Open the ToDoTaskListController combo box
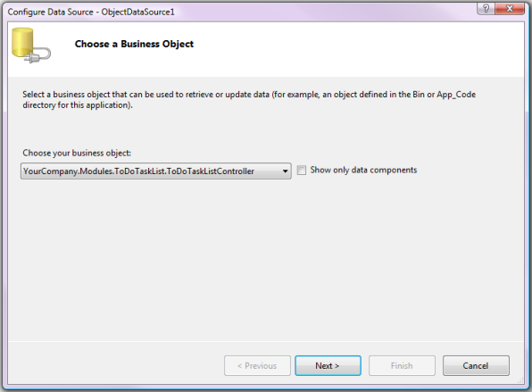This screenshot has width=532, height=392. coord(155,171)
